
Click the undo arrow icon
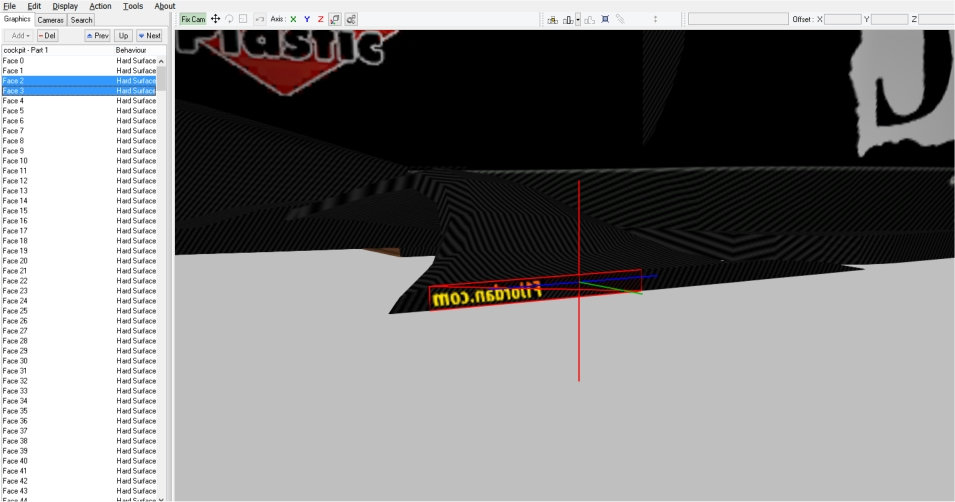click(x=259, y=19)
